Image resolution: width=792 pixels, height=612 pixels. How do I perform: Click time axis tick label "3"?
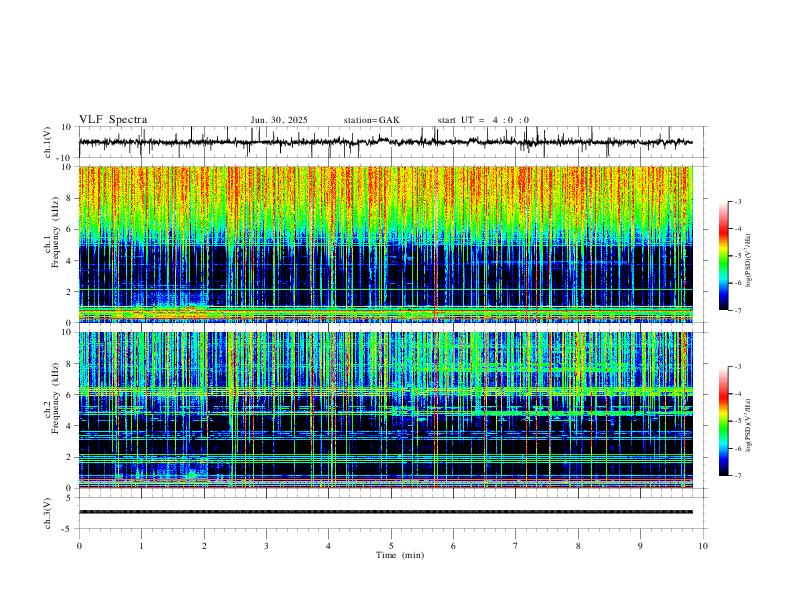[x=266, y=546]
